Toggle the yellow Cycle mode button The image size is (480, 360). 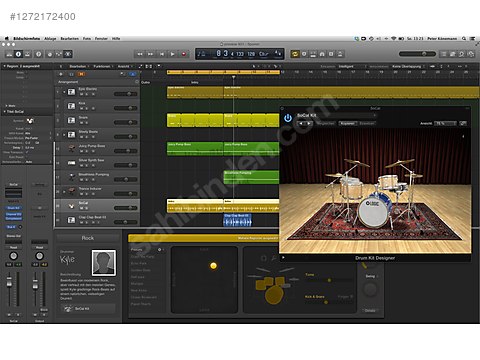295,54
